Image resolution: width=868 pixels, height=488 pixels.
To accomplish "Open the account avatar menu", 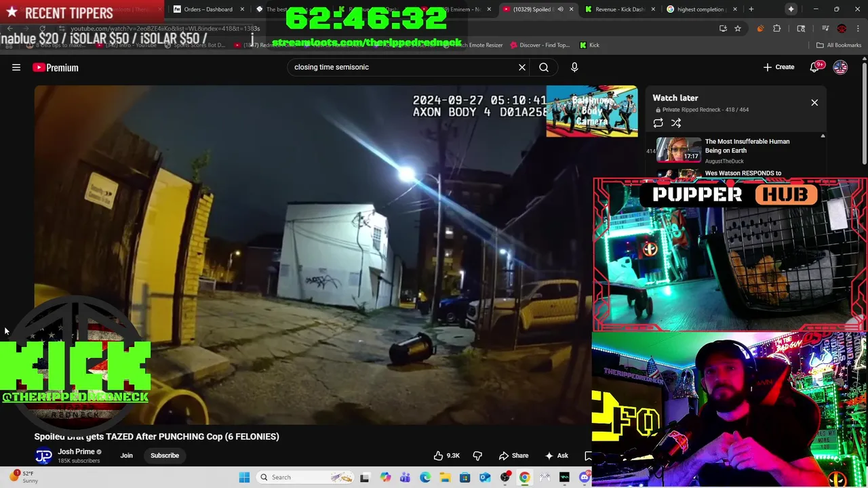I will click(x=840, y=67).
